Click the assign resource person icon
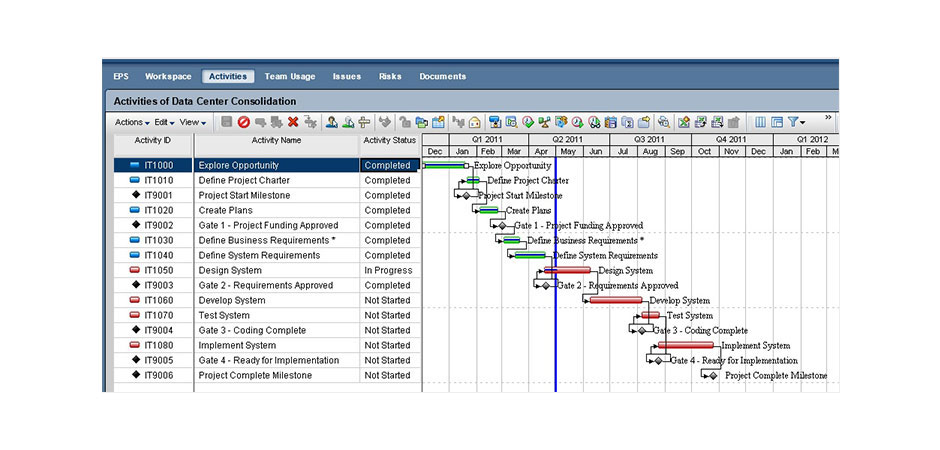Screen dimensions: 940x450 click(331, 122)
